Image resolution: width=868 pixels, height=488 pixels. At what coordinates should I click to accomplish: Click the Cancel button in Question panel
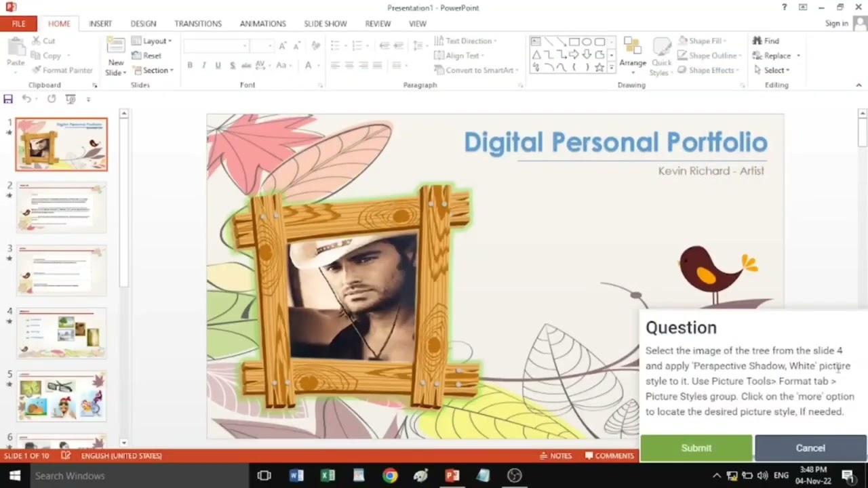pyautogui.click(x=810, y=448)
